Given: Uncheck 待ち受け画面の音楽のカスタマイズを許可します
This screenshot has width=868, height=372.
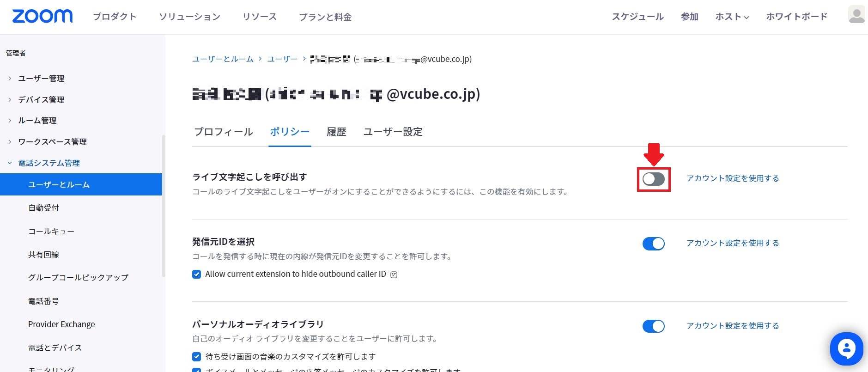Looking at the screenshot, I should click(x=197, y=357).
